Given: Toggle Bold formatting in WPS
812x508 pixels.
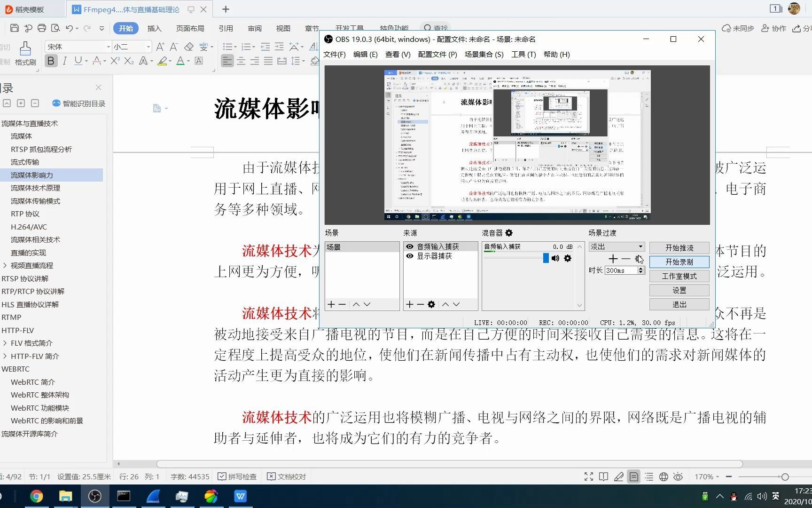Looking at the screenshot, I should coord(51,61).
